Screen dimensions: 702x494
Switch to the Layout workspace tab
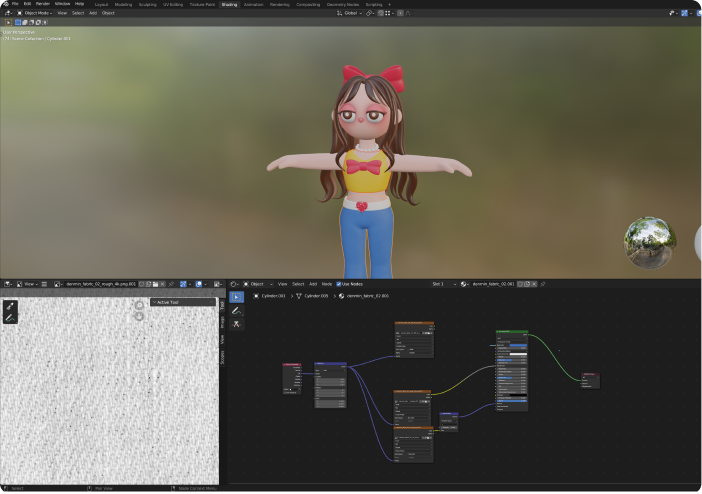(x=101, y=4)
